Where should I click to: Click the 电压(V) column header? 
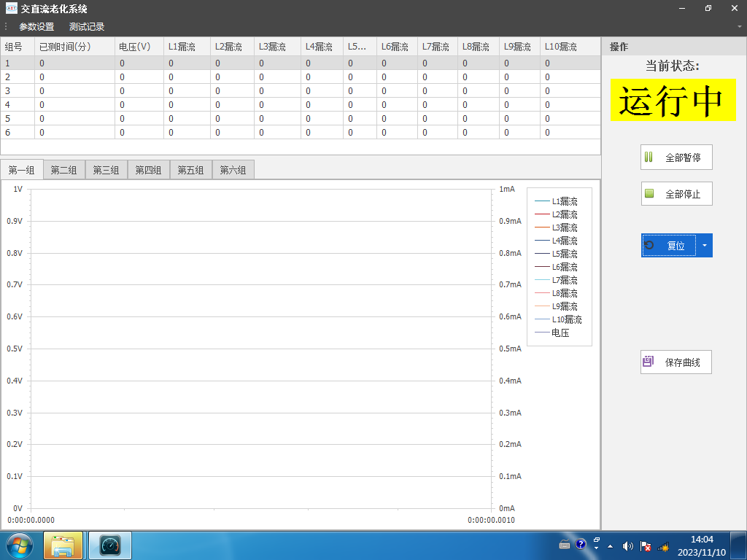(135, 47)
